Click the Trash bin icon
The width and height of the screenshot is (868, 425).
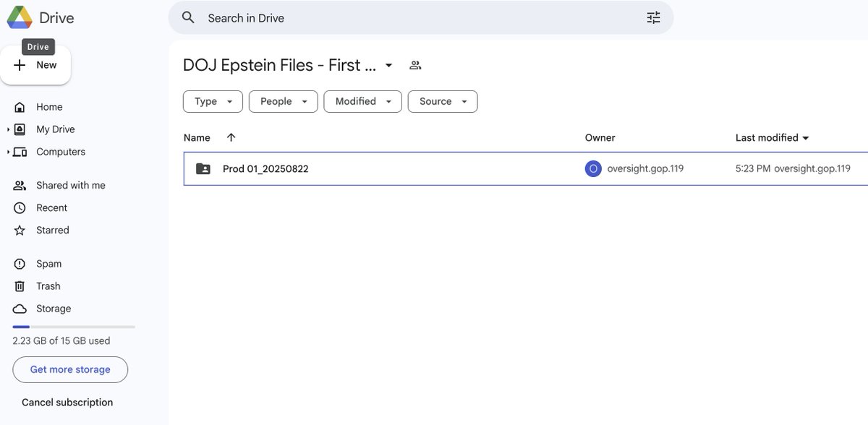[20, 286]
